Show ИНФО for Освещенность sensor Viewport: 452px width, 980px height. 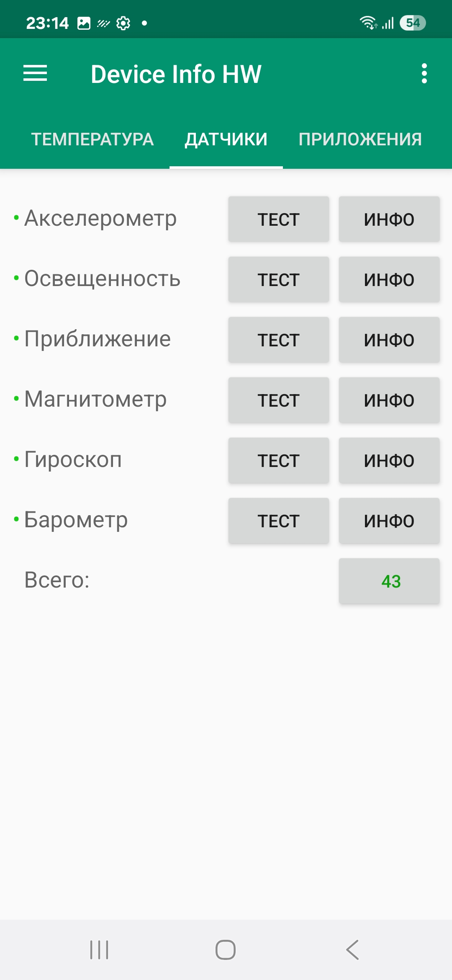[389, 280]
